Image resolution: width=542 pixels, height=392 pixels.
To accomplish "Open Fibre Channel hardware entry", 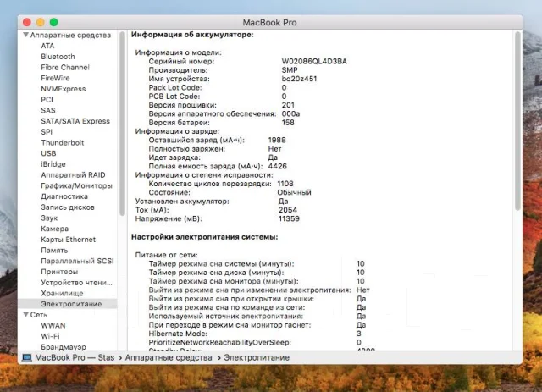I will (65, 68).
